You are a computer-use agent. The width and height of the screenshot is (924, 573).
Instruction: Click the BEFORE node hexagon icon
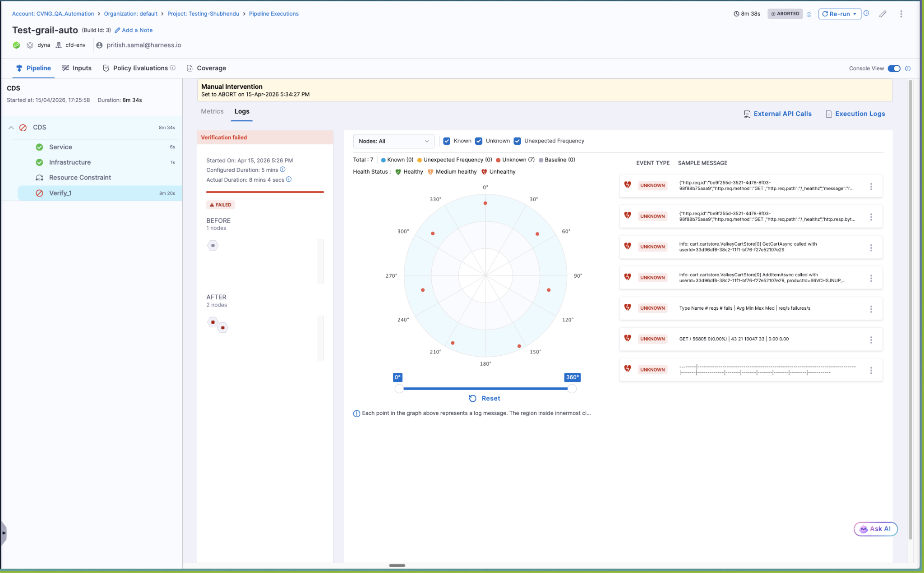tap(213, 246)
